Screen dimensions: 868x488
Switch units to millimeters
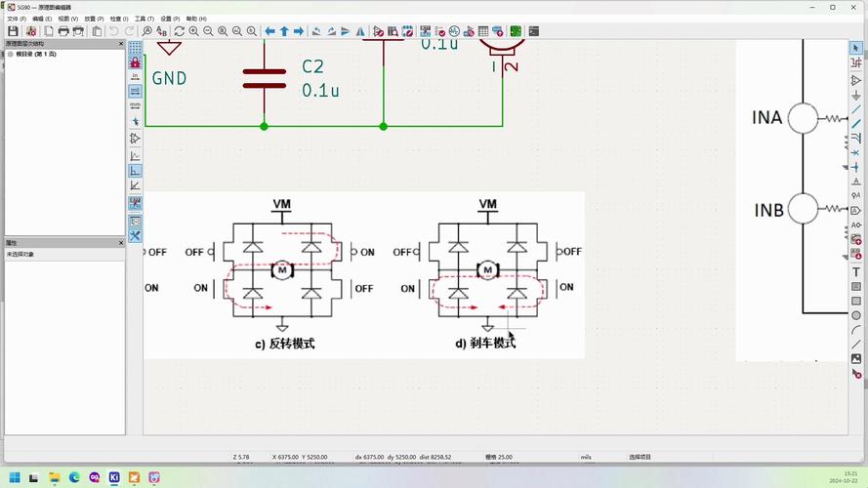135,104
